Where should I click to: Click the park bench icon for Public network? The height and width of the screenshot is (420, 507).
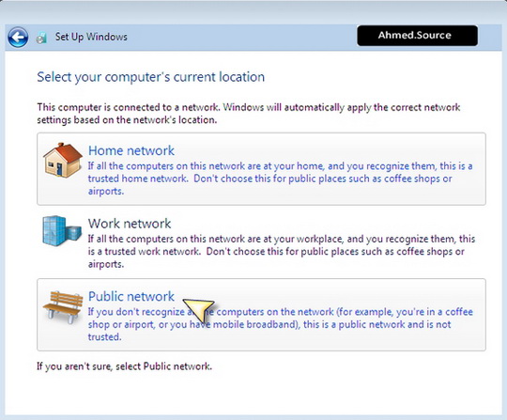pos(62,306)
